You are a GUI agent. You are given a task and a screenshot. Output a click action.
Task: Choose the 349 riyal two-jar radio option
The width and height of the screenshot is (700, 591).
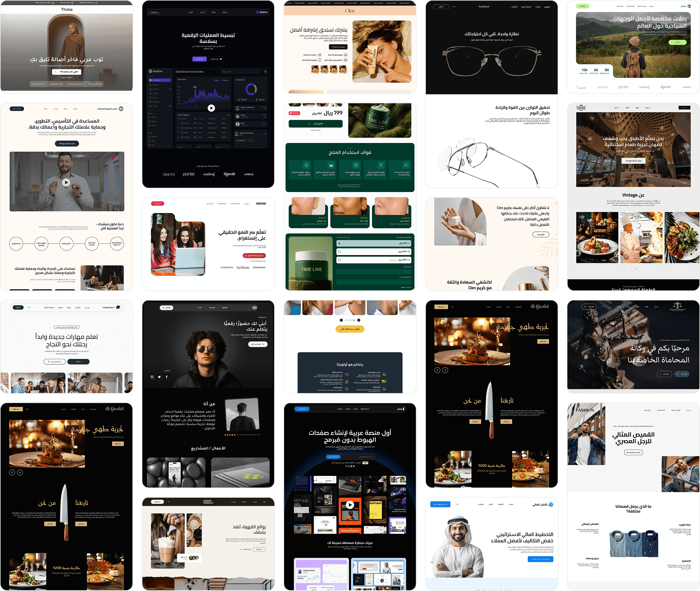[339, 252]
